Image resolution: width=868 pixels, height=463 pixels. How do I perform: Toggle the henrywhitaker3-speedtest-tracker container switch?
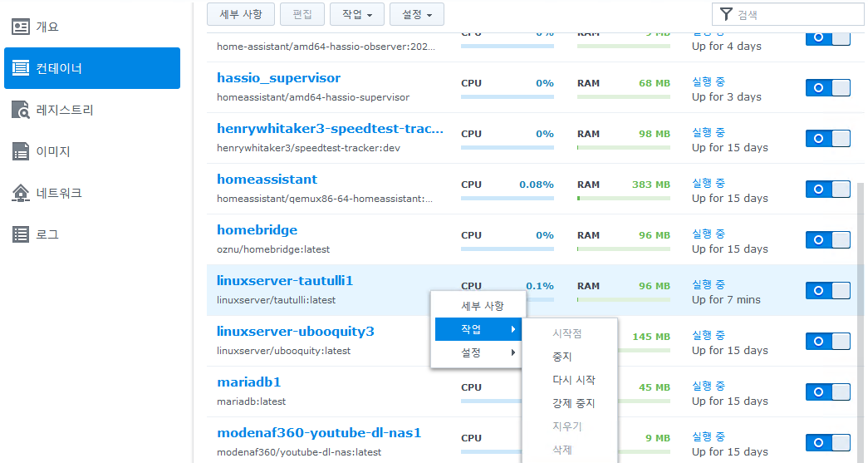coord(827,139)
